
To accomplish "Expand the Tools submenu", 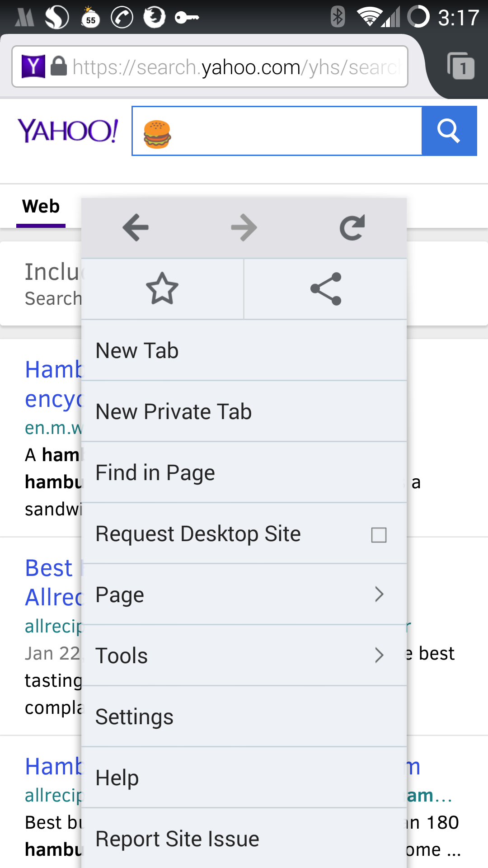I will tap(244, 656).
